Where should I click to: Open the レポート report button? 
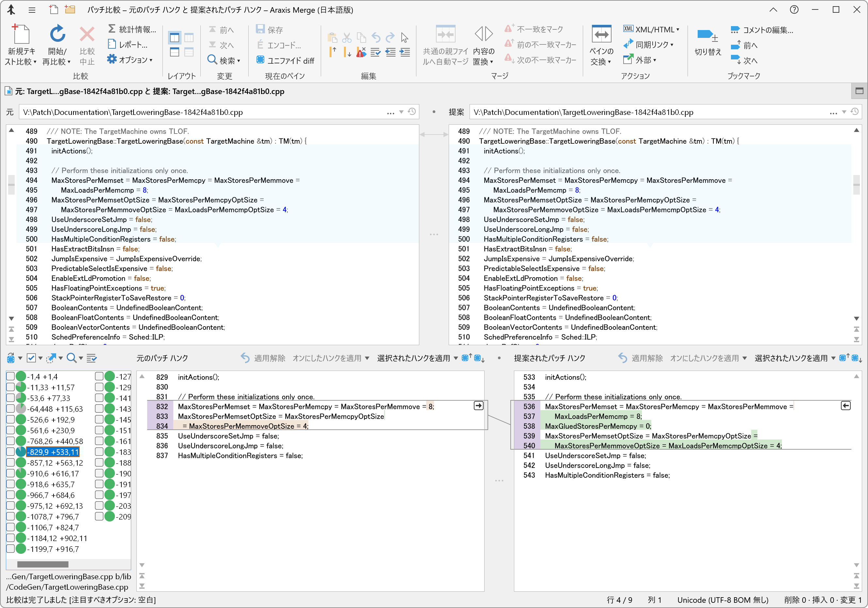pos(127,45)
